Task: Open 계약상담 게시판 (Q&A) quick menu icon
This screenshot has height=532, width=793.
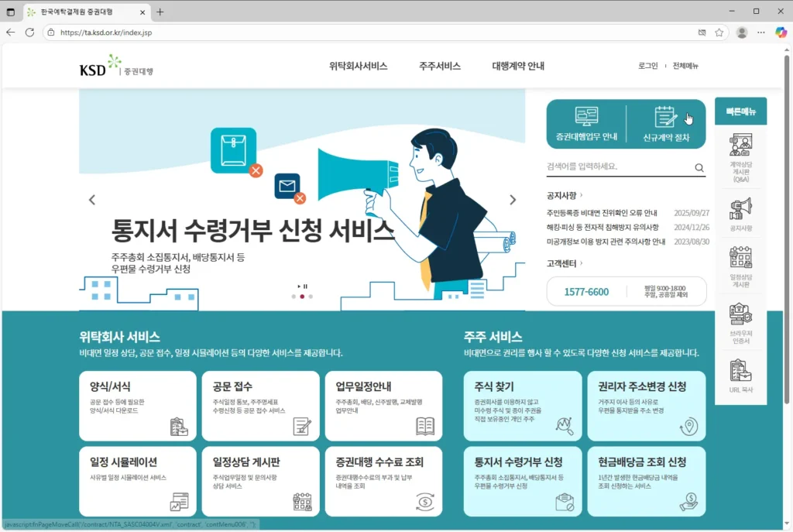Action: tap(741, 158)
